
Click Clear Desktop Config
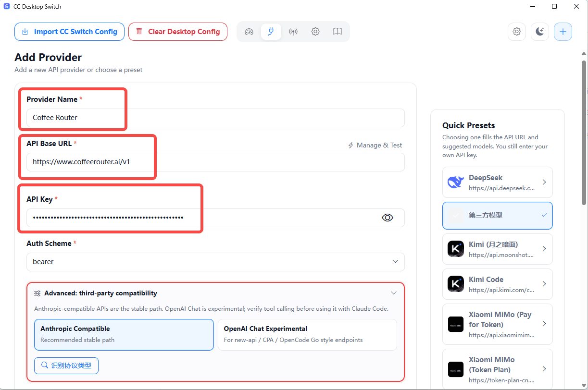coord(178,32)
